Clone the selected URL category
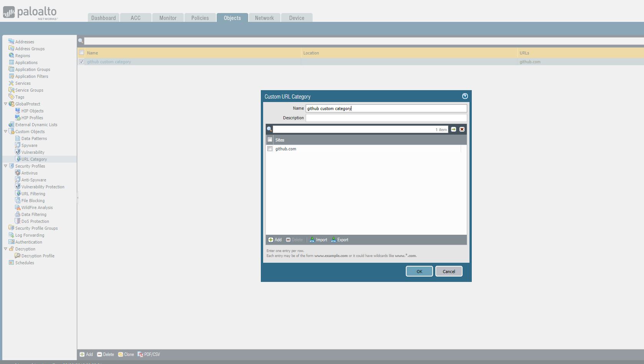Image resolution: width=644 pixels, height=364 pixels. (x=126, y=354)
